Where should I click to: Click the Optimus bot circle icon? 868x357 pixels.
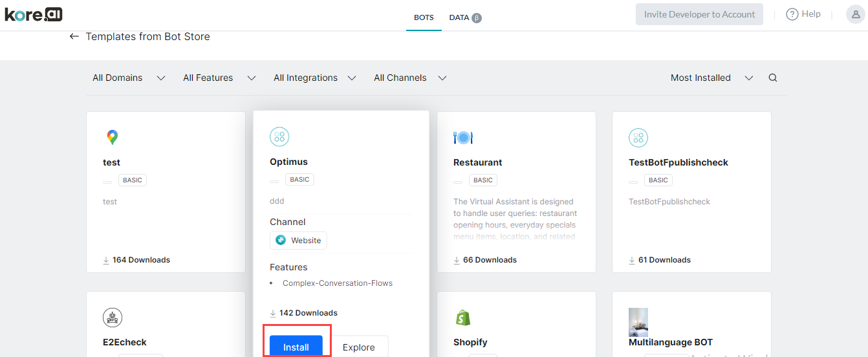279,136
